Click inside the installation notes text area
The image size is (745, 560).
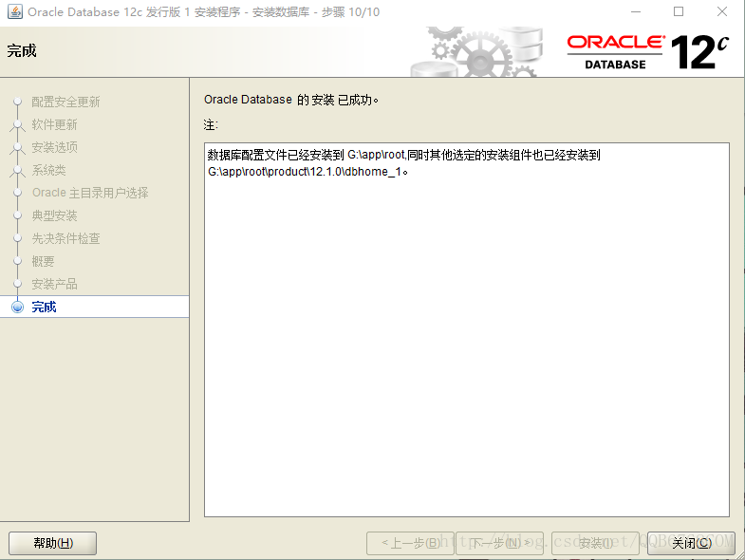pyautogui.click(x=467, y=329)
